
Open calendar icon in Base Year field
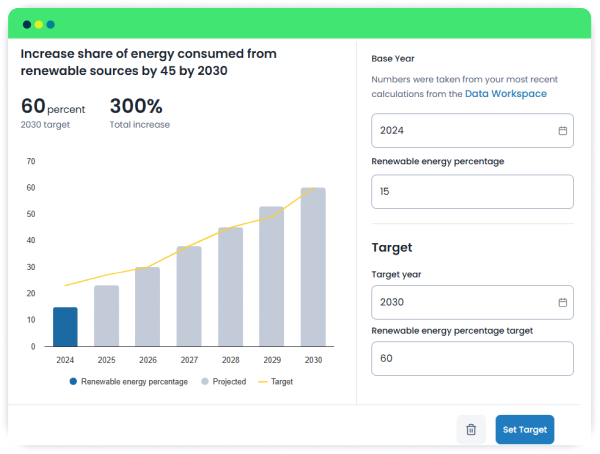(x=562, y=131)
